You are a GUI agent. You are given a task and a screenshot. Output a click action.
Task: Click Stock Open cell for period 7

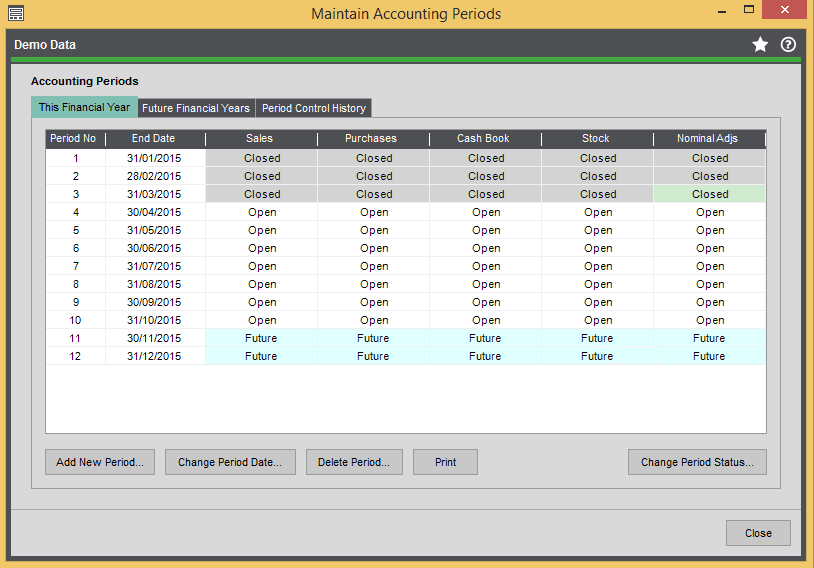[x=598, y=266]
